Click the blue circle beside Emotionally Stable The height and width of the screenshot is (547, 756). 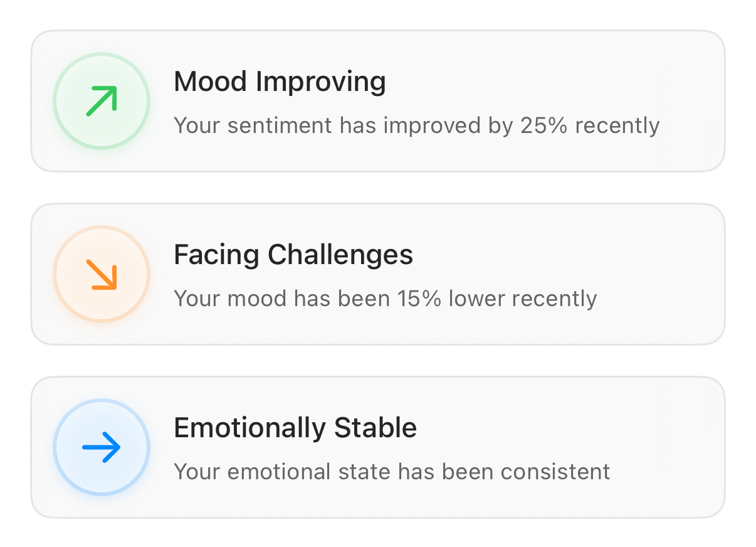click(101, 447)
